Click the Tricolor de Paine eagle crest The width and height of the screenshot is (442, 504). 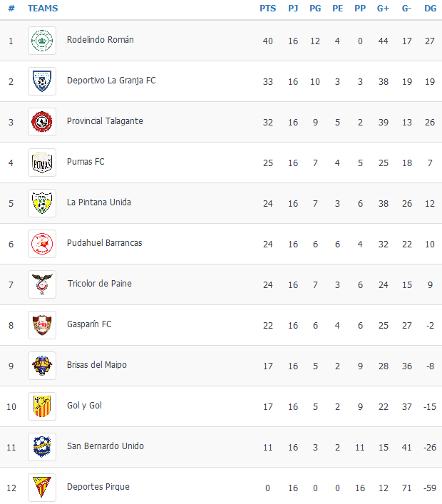coord(42,284)
